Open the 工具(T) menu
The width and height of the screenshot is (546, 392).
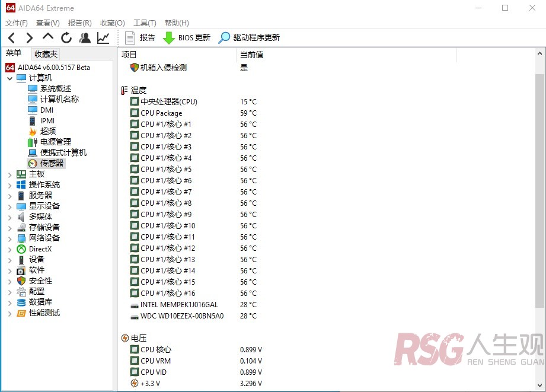145,23
